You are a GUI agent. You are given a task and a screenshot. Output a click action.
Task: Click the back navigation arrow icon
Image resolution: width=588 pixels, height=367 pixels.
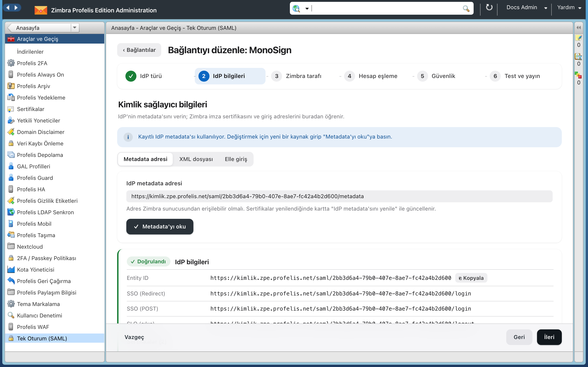pos(8,8)
